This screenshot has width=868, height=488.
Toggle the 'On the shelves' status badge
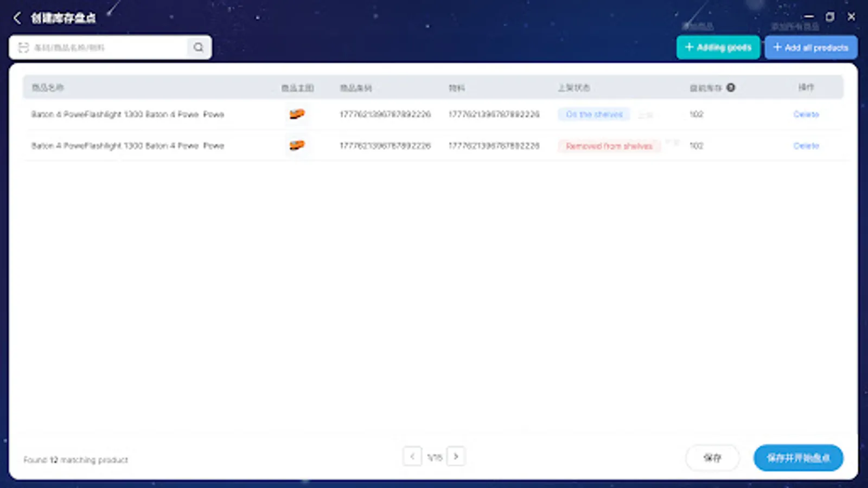(x=593, y=114)
